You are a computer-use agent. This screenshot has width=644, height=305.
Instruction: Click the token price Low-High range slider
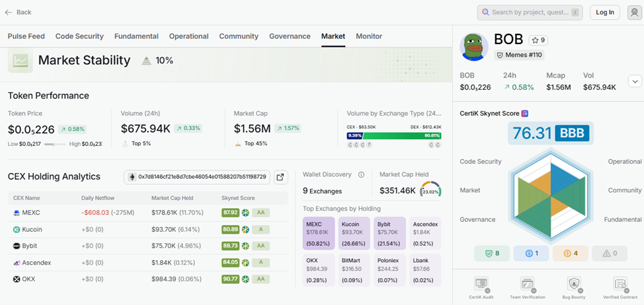coord(54,144)
